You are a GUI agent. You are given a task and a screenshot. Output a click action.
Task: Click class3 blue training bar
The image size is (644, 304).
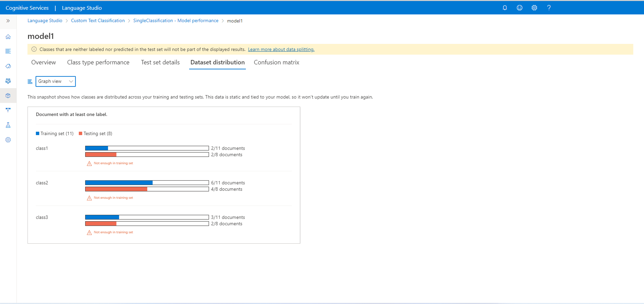(x=102, y=217)
